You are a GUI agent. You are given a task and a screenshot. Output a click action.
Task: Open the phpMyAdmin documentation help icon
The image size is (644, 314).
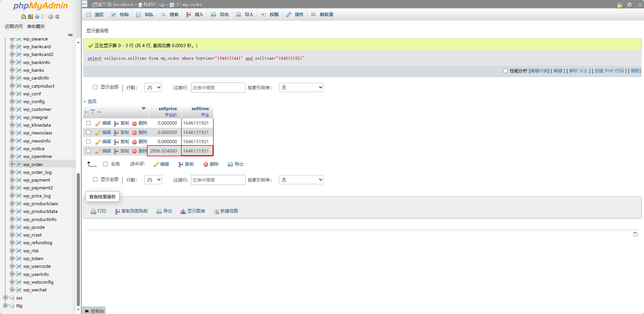click(x=37, y=17)
